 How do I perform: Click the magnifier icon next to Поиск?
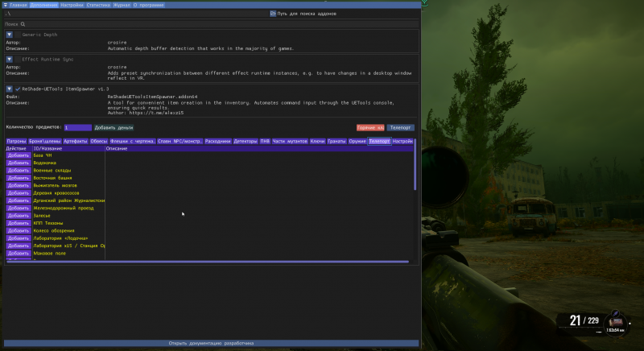[23, 24]
